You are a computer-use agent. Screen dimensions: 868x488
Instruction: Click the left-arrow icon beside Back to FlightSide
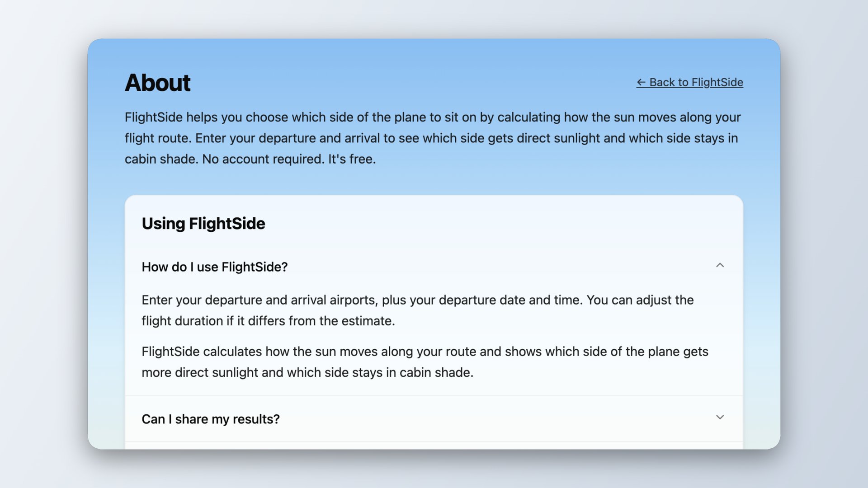(642, 82)
